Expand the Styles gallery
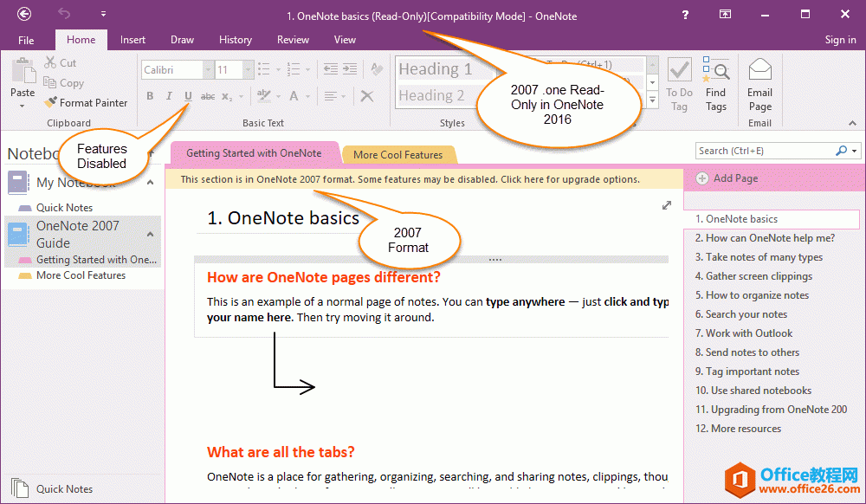This screenshot has height=504, width=866. pos(651,101)
